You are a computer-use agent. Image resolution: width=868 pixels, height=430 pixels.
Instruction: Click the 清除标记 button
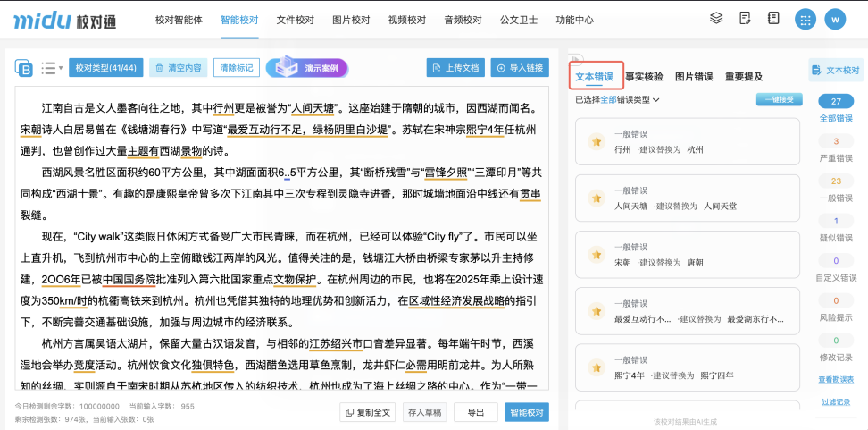[x=237, y=68]
